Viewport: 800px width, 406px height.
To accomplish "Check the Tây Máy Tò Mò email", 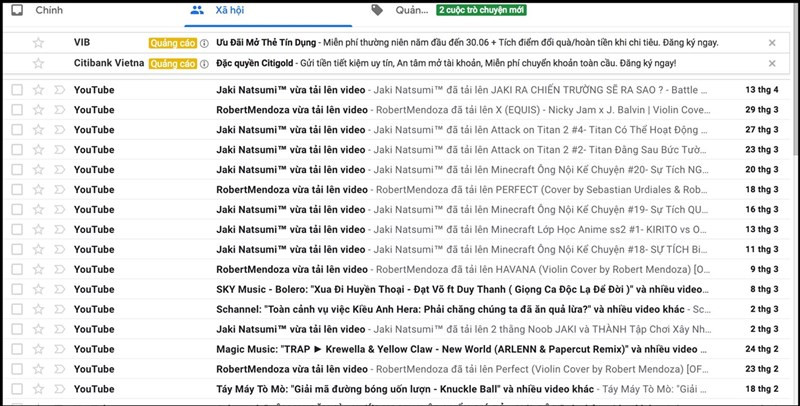I will click(16, 390).
